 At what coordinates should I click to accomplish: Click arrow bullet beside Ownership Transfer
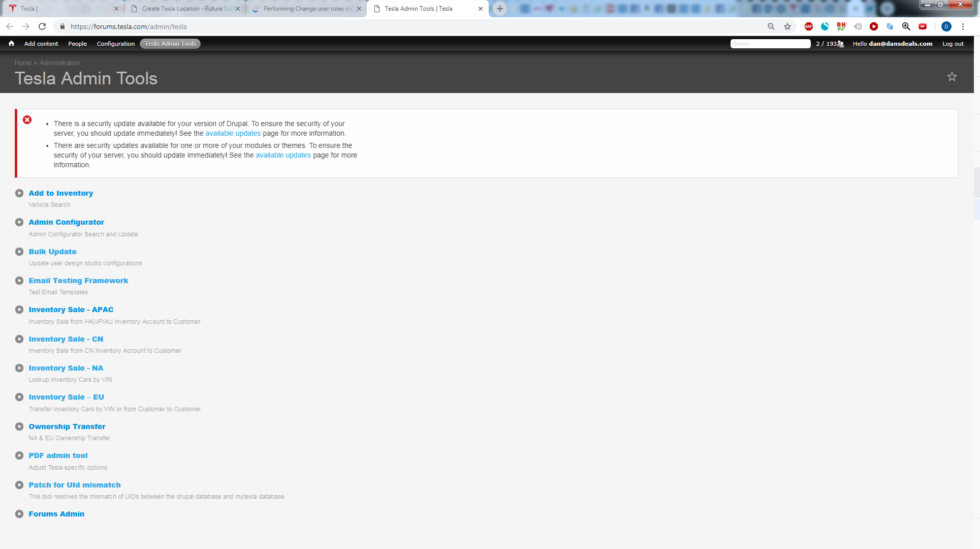tap(19, 426)
